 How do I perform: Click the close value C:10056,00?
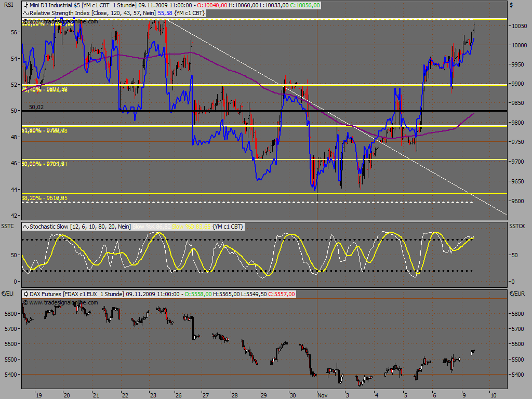pos(305,5)
